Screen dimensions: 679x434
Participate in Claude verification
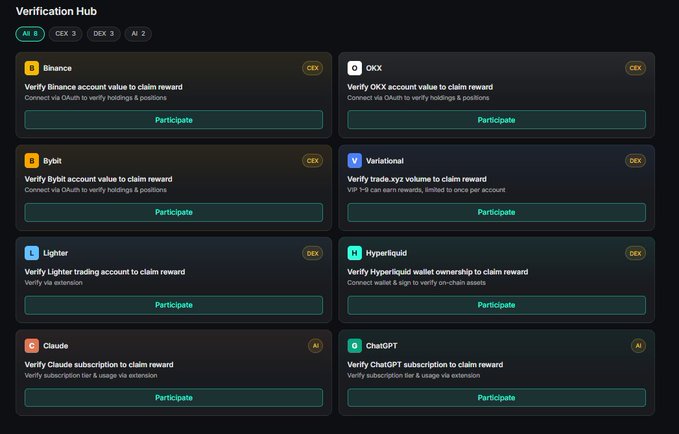tap(174, 398)
